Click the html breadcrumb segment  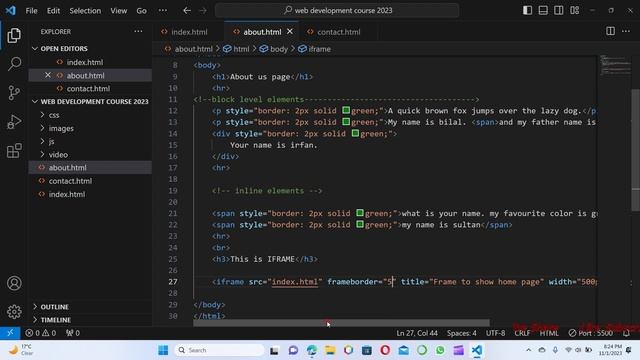(236, 49)
